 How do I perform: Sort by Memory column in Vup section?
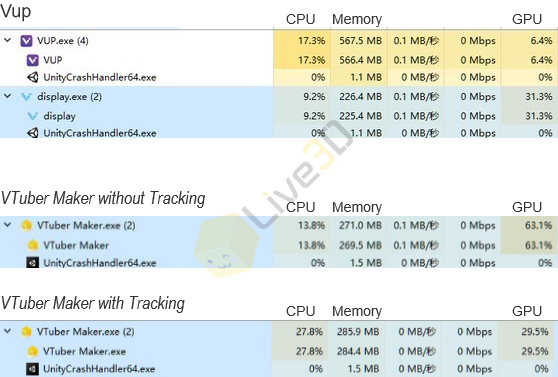coord(357,19)
